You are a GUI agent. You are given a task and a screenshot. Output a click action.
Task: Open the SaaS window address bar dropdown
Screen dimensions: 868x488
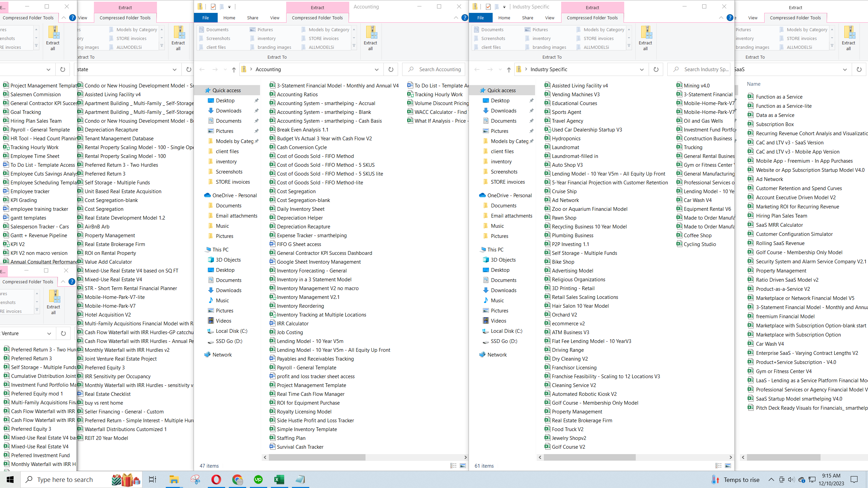[x=845, y=69]
